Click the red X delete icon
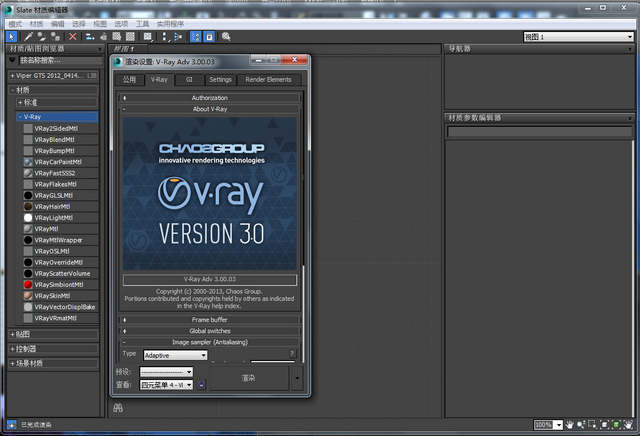This screenshot has height=436, width=640. [x=73, y=37]
